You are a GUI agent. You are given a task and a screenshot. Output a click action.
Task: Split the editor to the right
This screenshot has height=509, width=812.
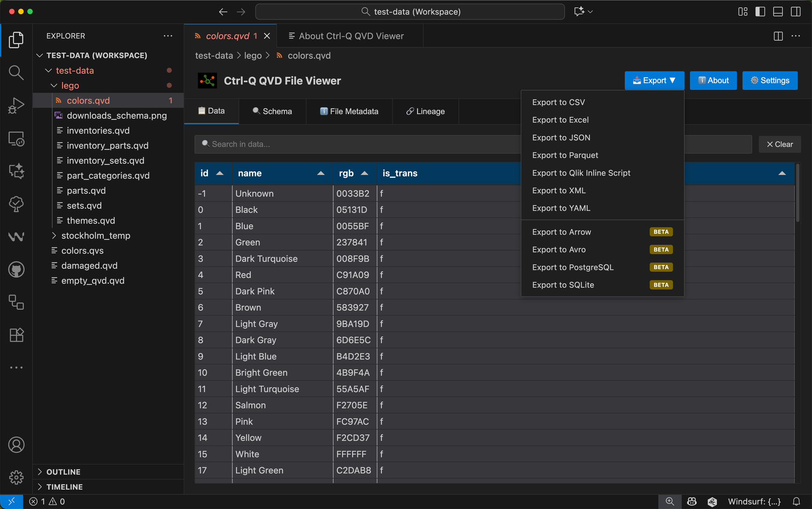(778, 36)
